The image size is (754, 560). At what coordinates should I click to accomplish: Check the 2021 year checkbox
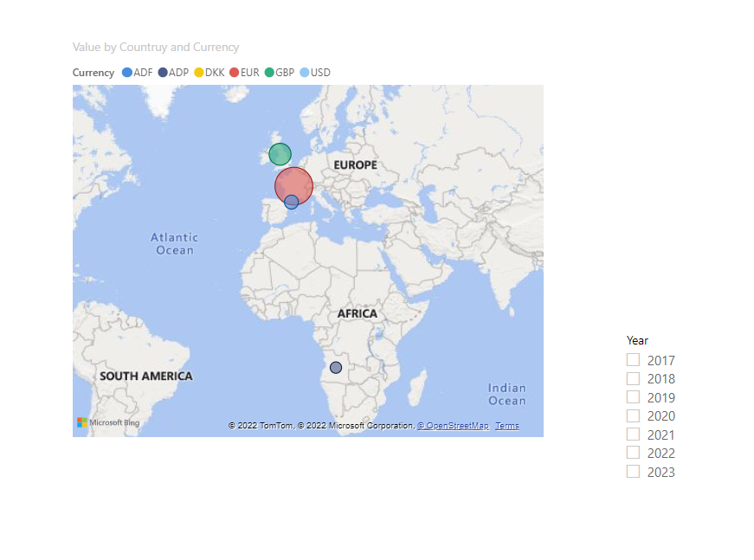coord(633,434)
